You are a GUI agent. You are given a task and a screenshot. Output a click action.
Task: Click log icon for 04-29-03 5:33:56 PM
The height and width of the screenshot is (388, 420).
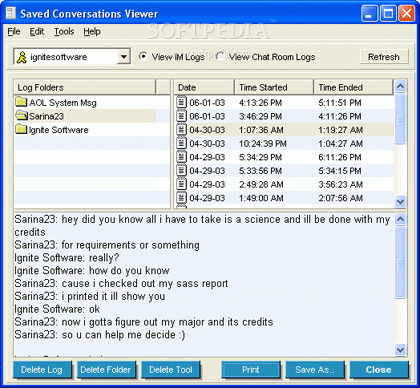(x=181, y=170)
